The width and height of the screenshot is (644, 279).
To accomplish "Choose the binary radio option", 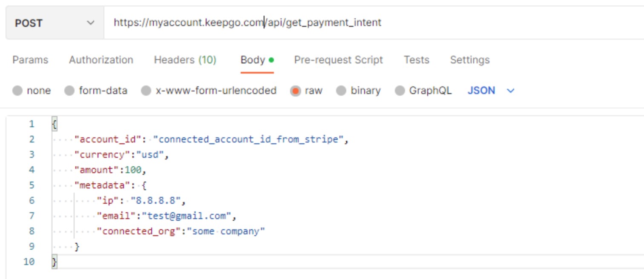I will 341,91.
